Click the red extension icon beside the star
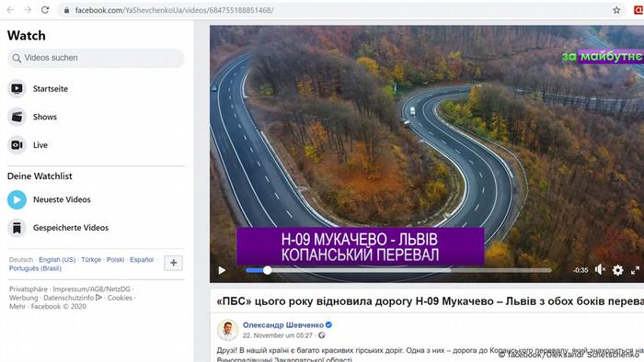This screenshot has height=362, width=644. tap(639, 10)
